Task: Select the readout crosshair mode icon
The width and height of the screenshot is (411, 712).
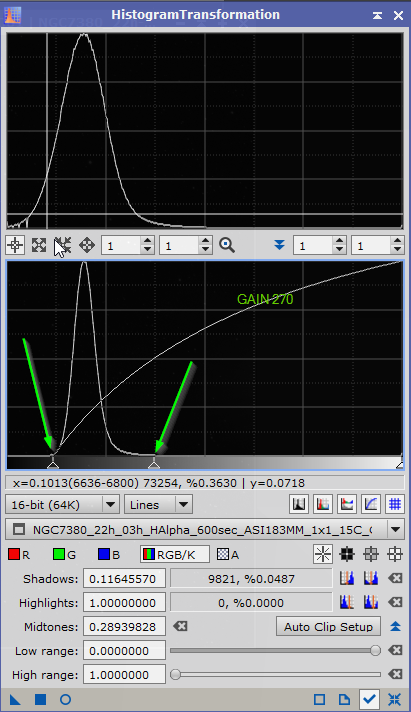Action: coord(15,245)
